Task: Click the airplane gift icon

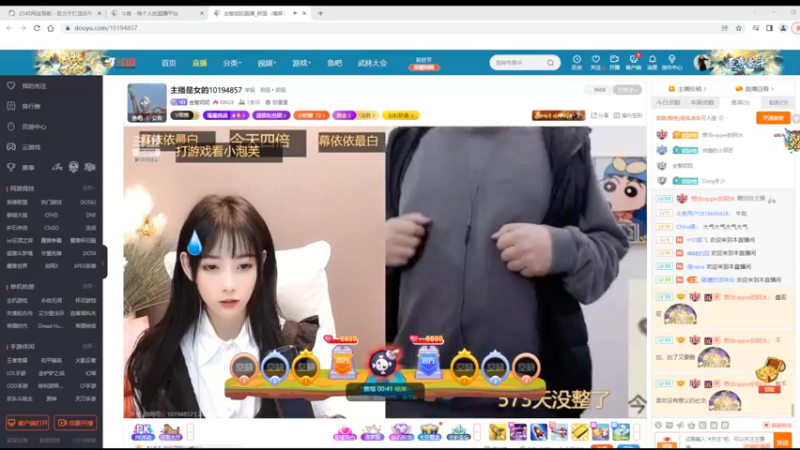Action: click(559, 432)
